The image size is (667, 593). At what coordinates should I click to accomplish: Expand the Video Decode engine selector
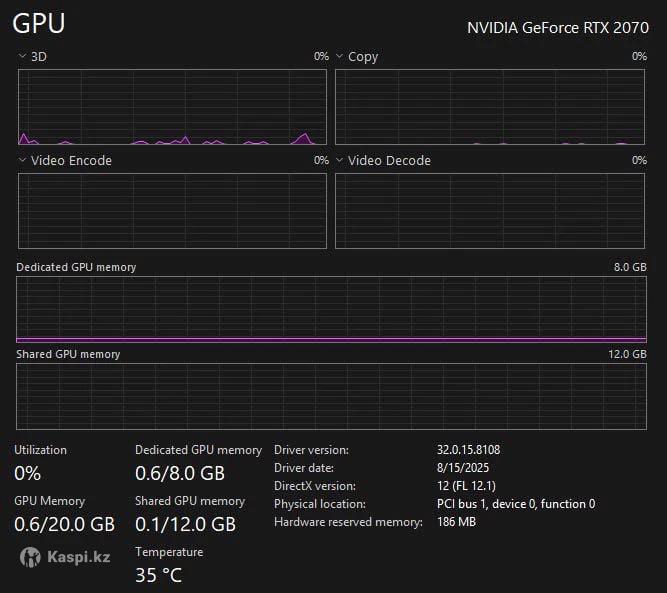pos(340,160)
